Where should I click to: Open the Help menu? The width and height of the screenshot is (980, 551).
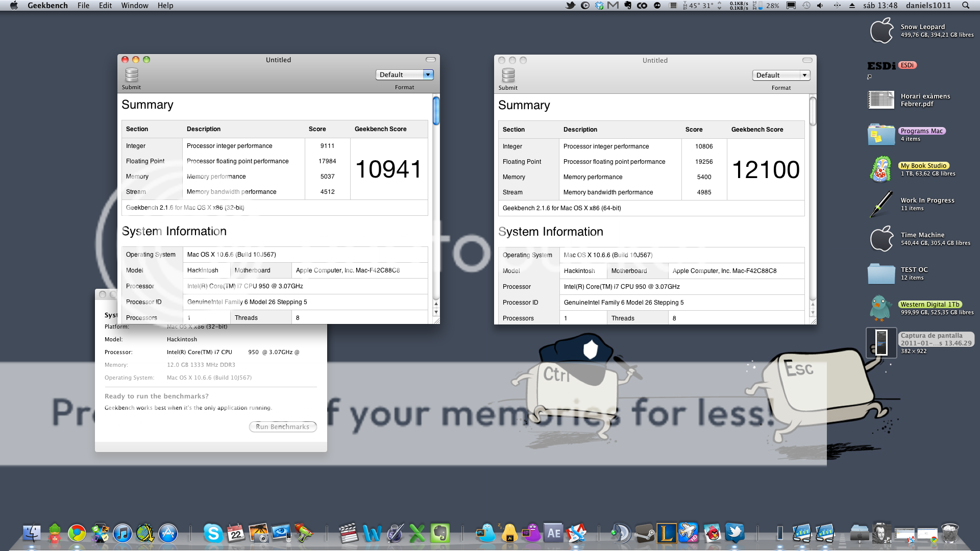(165, 5)
